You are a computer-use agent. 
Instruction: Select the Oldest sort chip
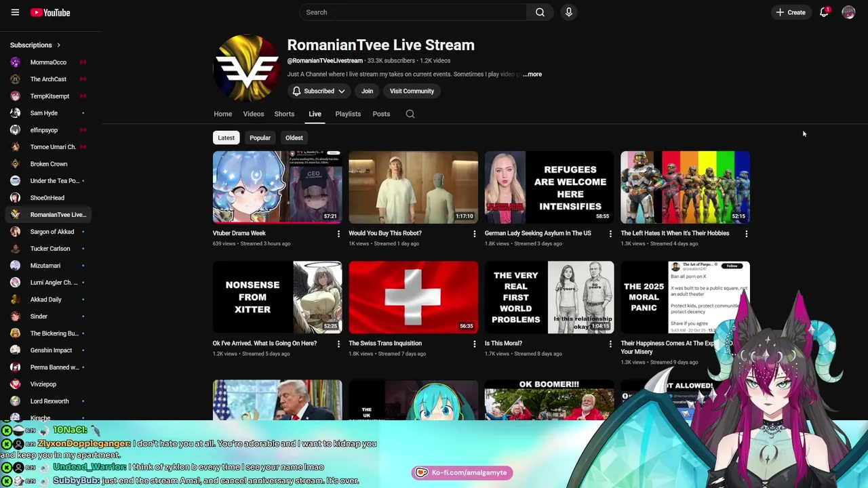294,138
